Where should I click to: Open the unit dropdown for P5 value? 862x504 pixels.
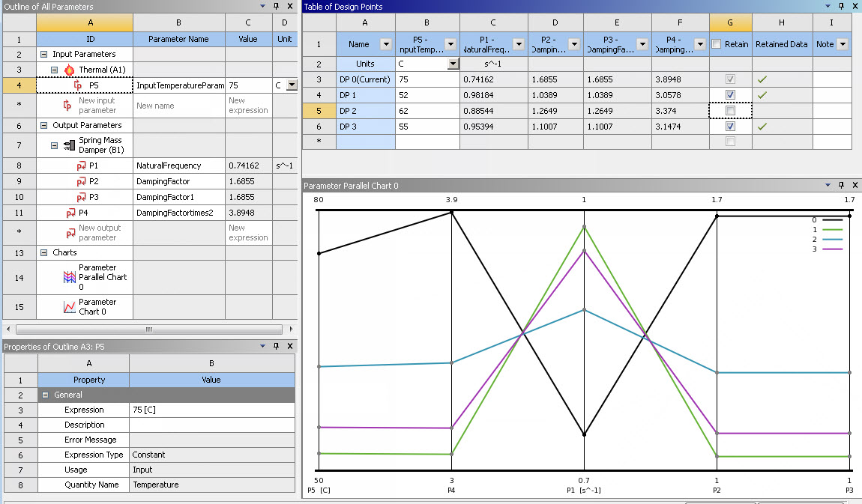[292, 85]
